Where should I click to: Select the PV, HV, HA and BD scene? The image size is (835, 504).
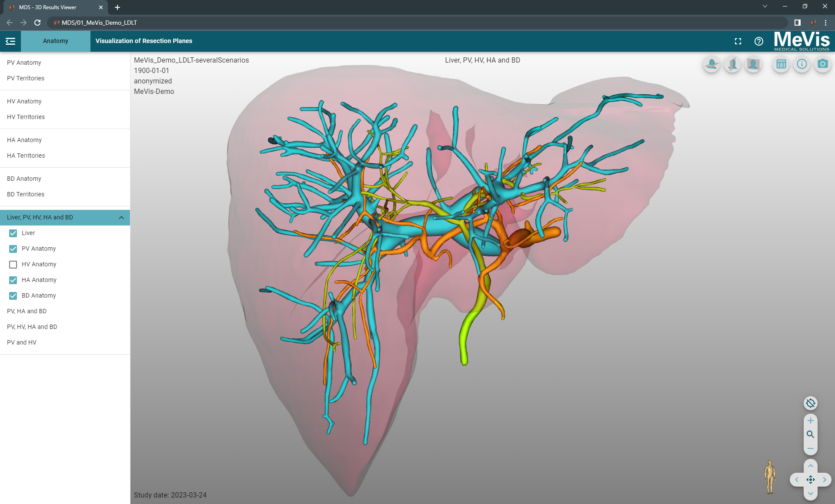pos(65,327)
